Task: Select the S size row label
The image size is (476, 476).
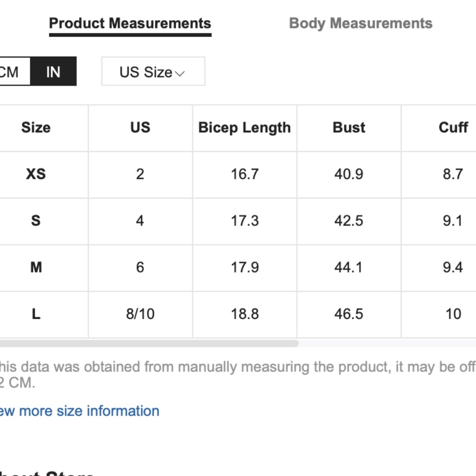Action: pos(36,221)
